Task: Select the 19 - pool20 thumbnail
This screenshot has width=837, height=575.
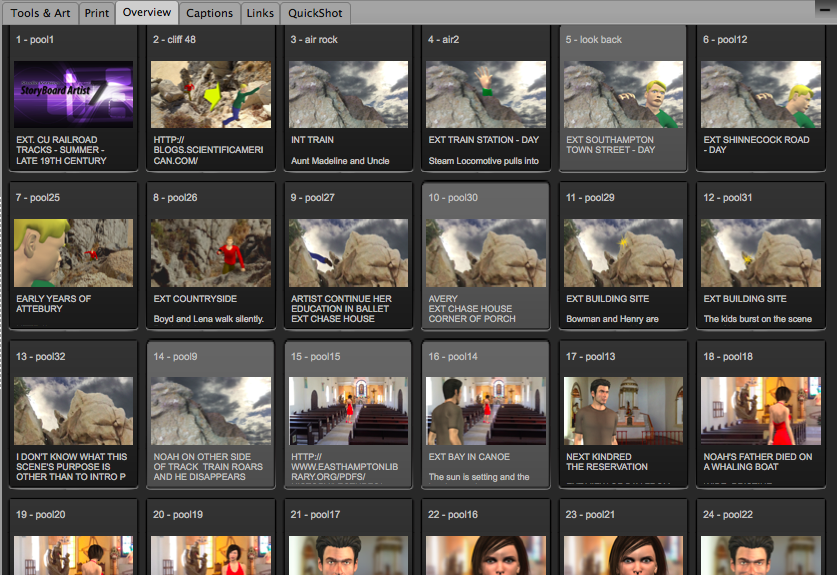Action: (x=74, y=555)
